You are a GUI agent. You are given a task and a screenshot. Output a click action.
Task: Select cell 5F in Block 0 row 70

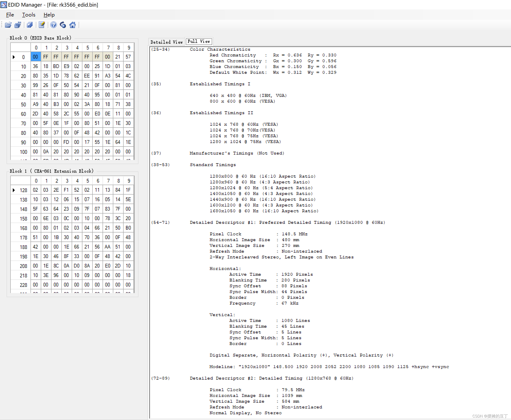click(x=46, y=123)
